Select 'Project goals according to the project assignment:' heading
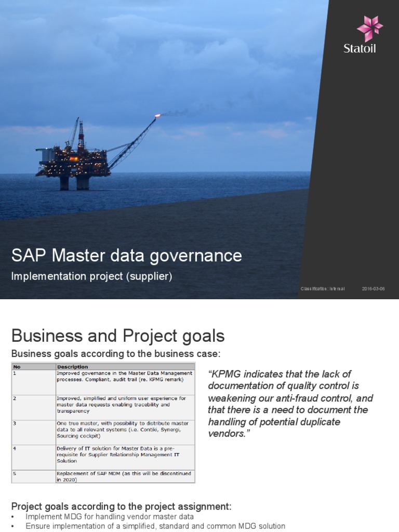Screen dimensions: 399x532 pos(121,506)
